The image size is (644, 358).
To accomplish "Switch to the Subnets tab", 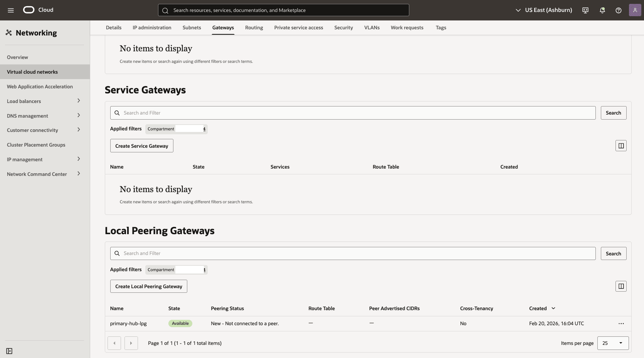I will click(x=192, y=27).
